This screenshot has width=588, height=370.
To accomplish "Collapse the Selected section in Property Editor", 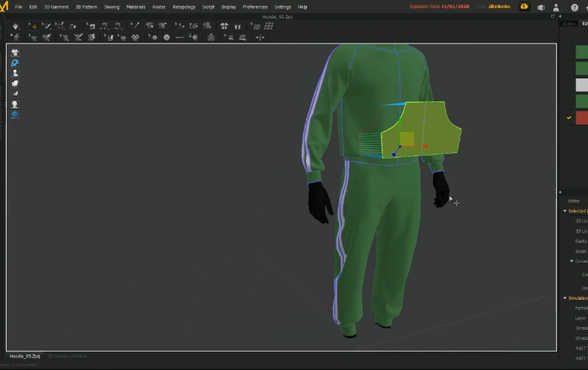I will tap(565, 211).
